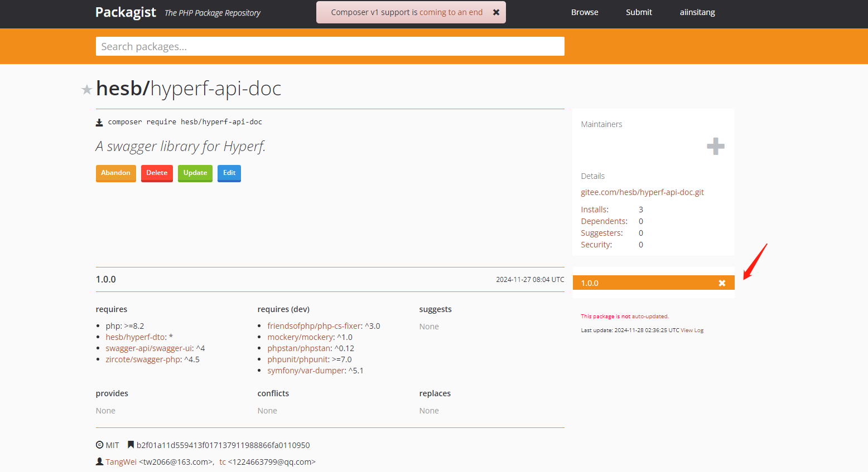The image size is (868, 472).
Task: Open the Browse menu item
Action: click(585, 12)
